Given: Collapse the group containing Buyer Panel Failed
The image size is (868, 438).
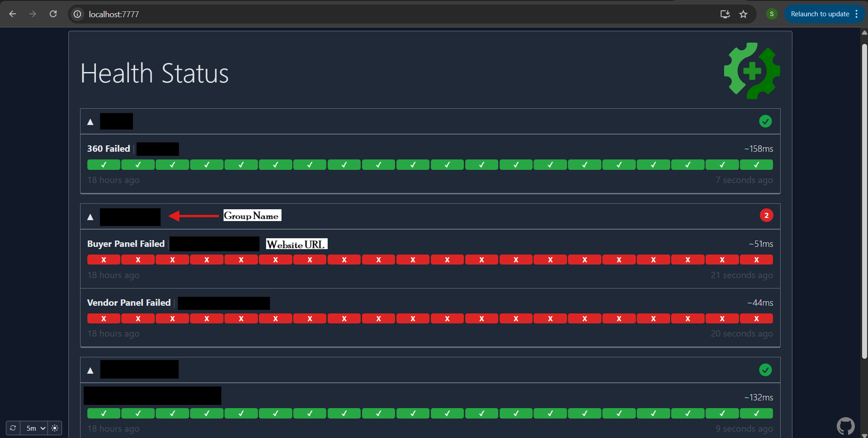Looking at the screenshot, I should point(91,217).
